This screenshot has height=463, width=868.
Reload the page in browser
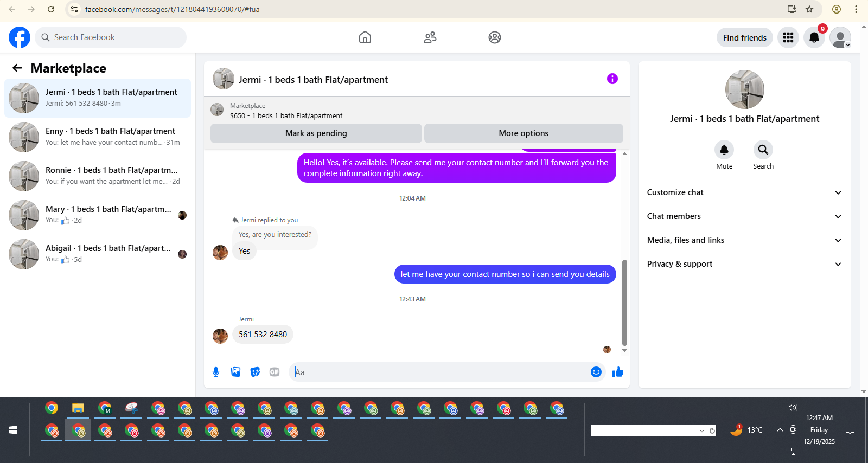point(51,9)
